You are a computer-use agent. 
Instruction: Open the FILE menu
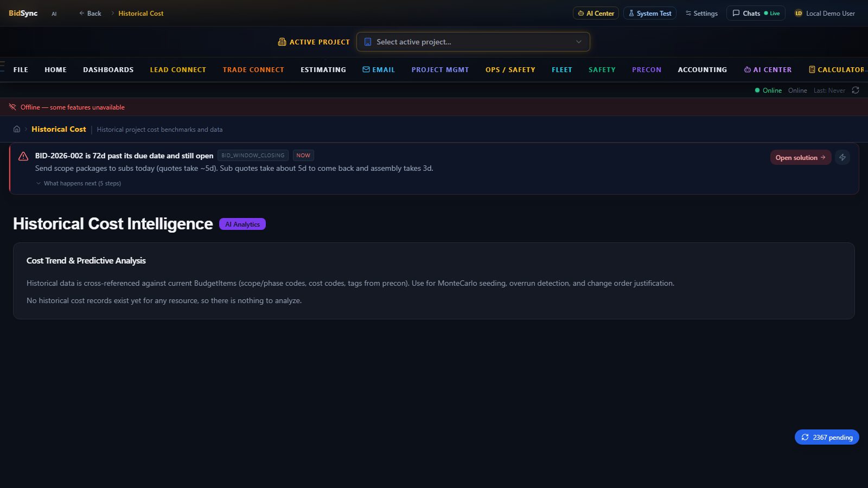coord(21,69)
